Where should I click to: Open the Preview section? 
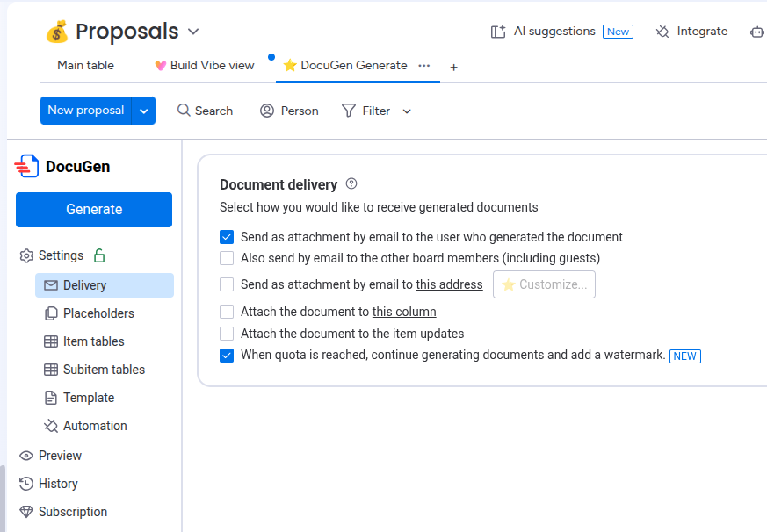pos(60,456)
